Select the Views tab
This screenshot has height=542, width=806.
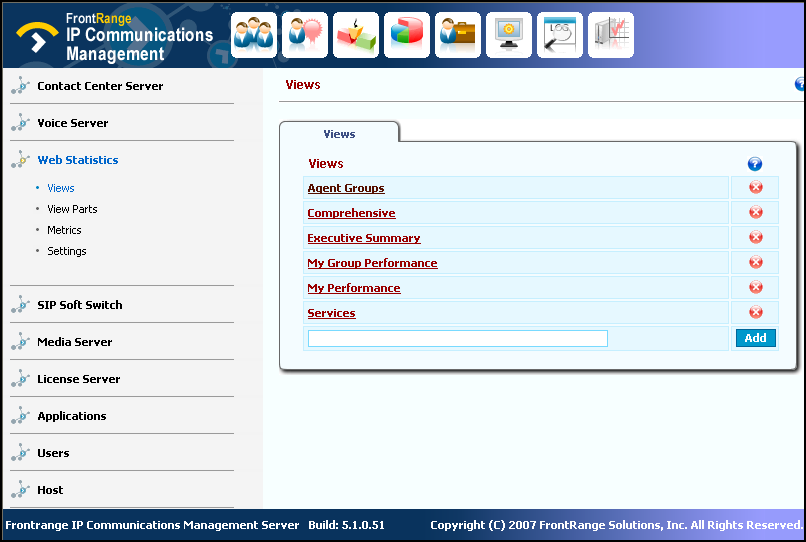coord(339,134)
